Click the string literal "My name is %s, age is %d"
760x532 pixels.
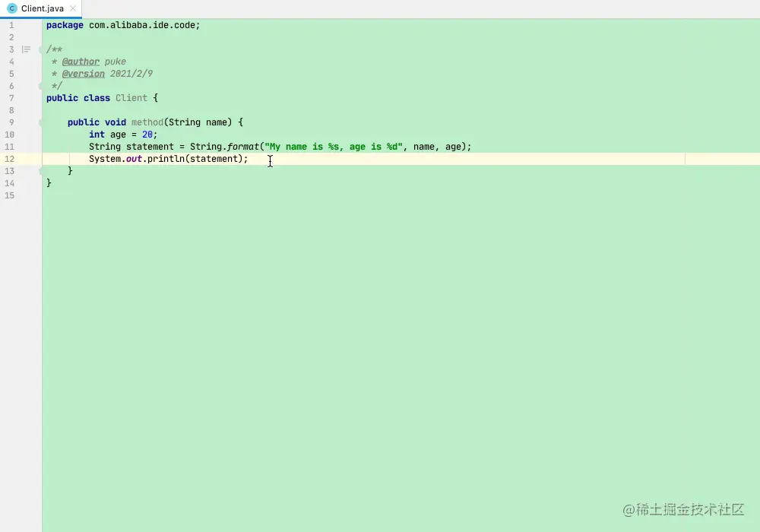(334, 147)
